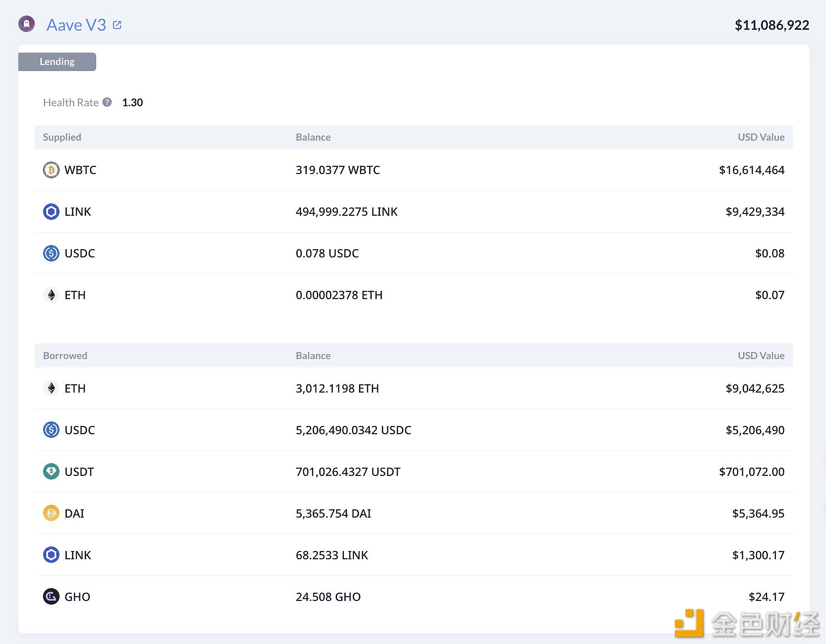Image resolution: width=826 pixels, height=644 pixels.
Task: Click the Health Rate label
Action: point(71,103)
